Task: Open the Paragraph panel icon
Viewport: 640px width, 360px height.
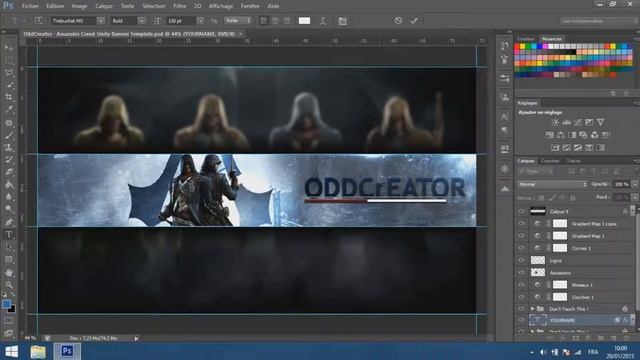Action: point(505,130)
